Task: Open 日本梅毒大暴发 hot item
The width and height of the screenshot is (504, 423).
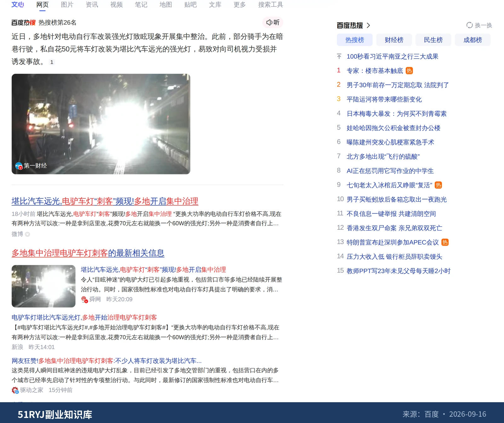Action: (x=397, y=114)
